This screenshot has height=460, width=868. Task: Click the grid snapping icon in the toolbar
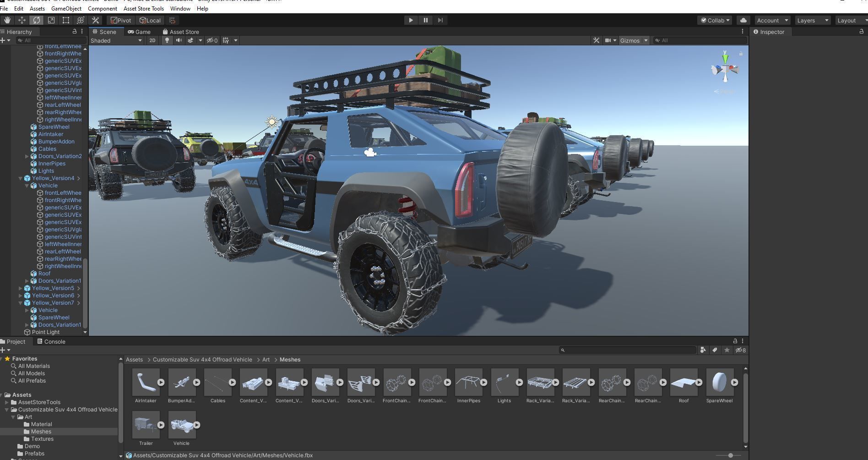click(x=172, y=20)
